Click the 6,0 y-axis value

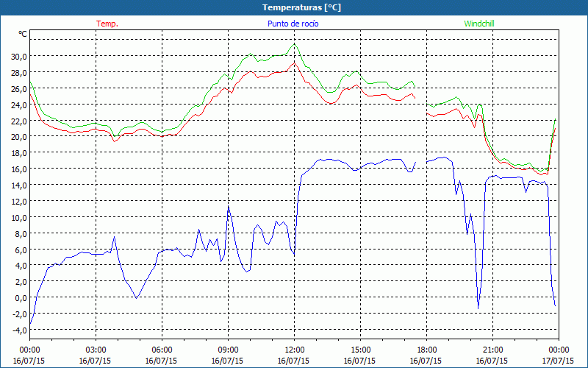tap(21, 250)
